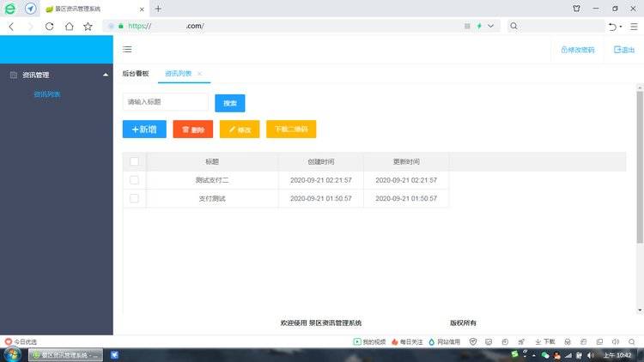
Task: Click the hamburger menu collapse icon
Action: tap(127, 50)
